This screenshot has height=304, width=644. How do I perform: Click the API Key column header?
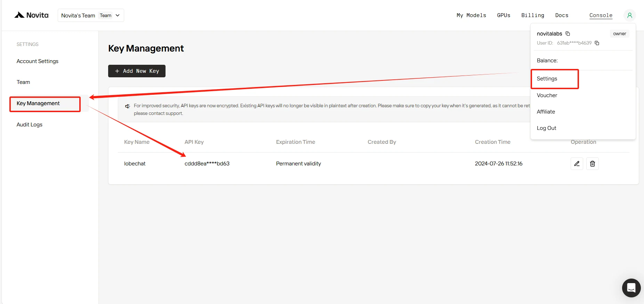click(x=194, y=142)
